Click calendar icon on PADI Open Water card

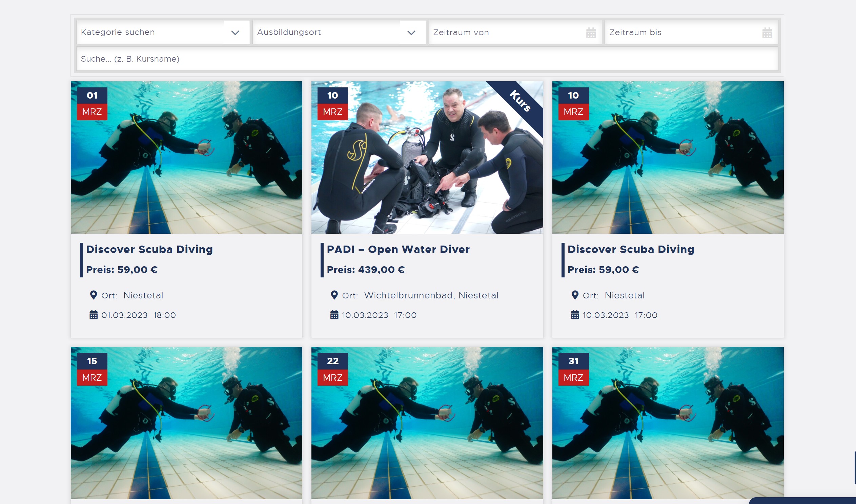click(x=334, y=315)
